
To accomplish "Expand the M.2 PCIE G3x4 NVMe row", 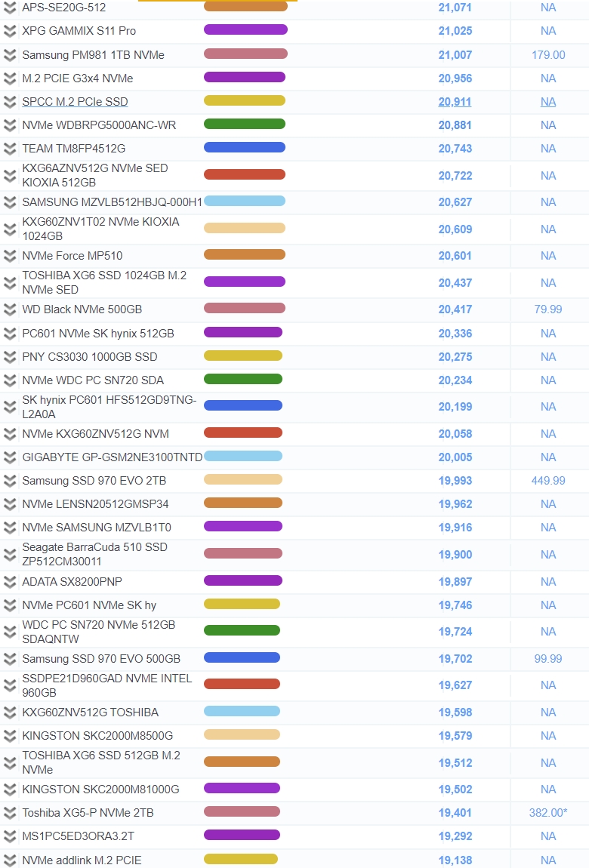I will coord(9,78).
